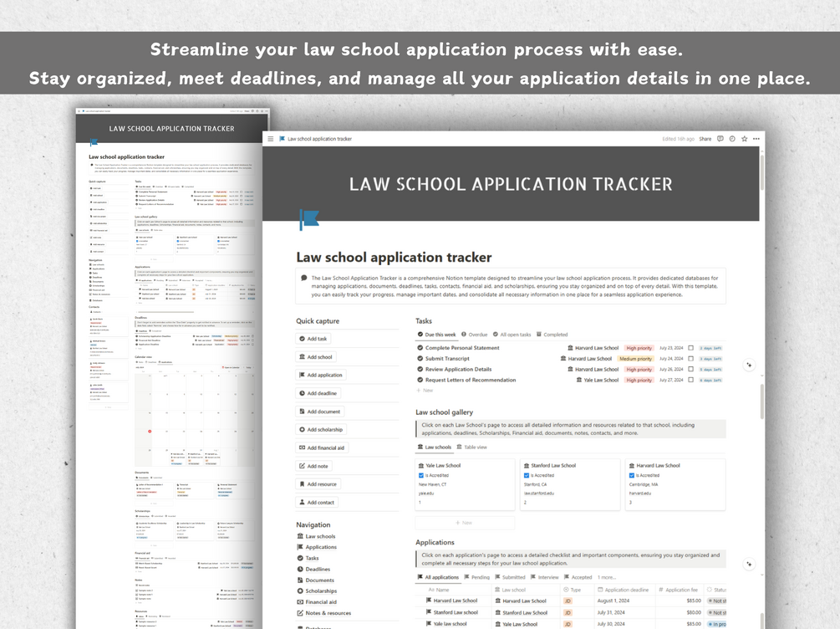Click the Medium priority tag on Submit Transcript
The width and height of the screenshot is (840, 629).
(x=635, y=359)
